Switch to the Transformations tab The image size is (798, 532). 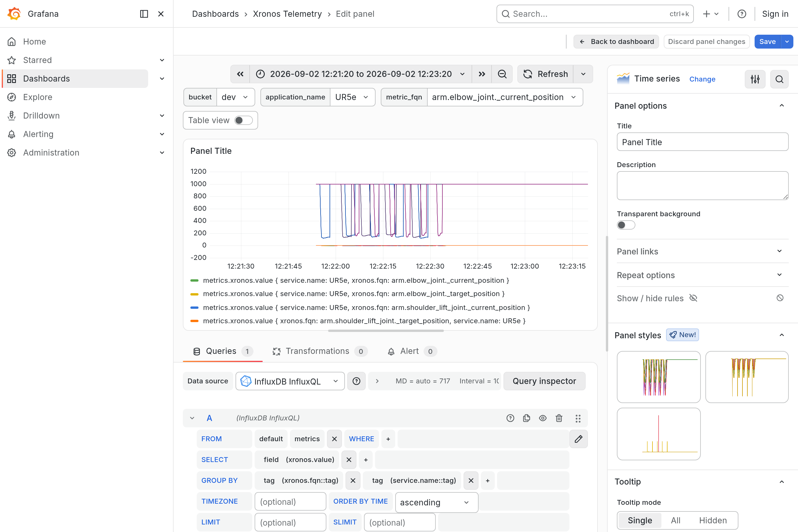tap(320, 351)
